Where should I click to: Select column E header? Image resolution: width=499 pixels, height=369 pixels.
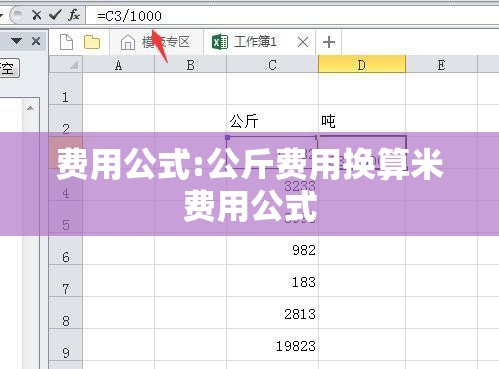441,65
